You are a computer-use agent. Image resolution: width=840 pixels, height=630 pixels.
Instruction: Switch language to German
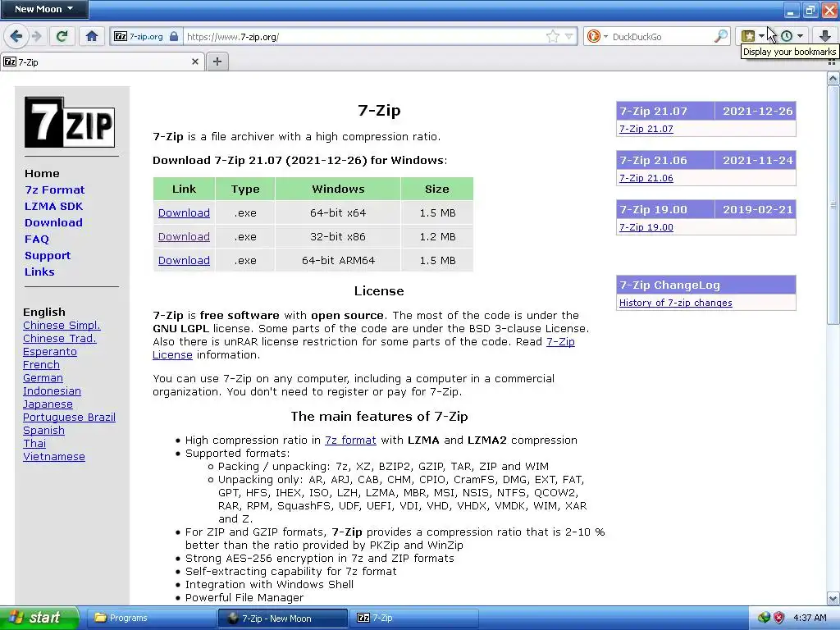pyautogui.click(x=43, y=377)
